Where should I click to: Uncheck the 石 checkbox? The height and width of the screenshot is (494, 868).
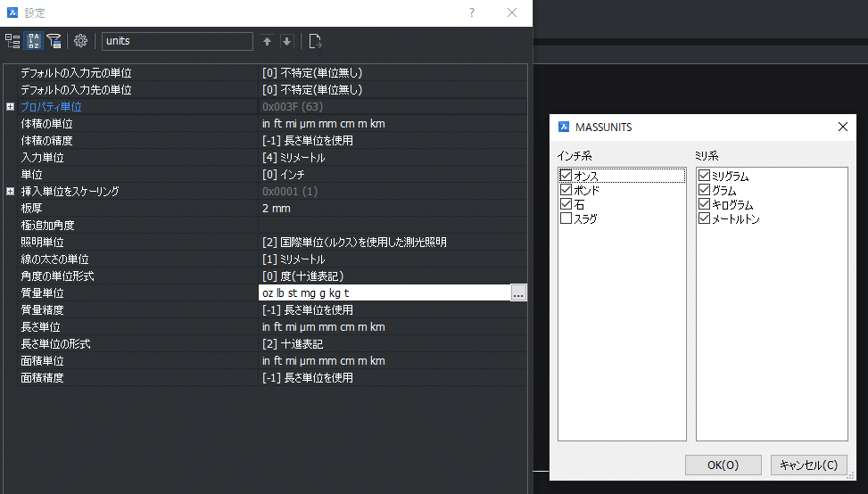pyautogui.click(x=566, y=204)
